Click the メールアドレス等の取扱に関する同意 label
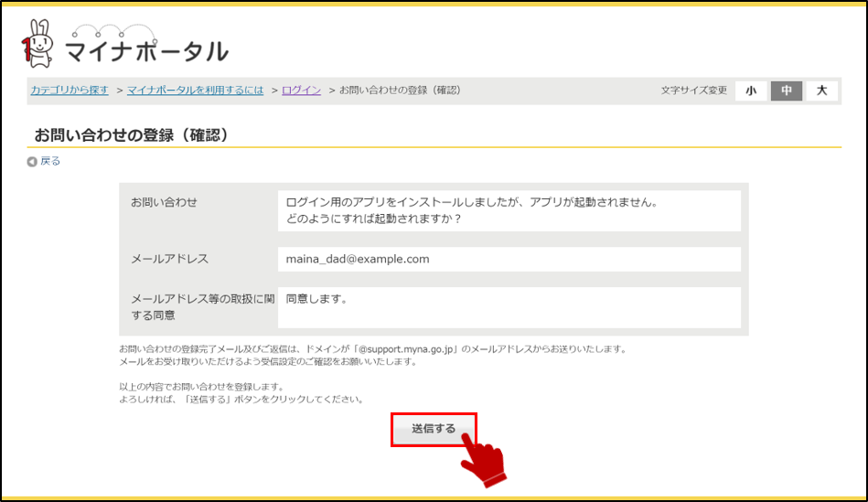Viewport: 868px width, 502px height. coord(203,307)
